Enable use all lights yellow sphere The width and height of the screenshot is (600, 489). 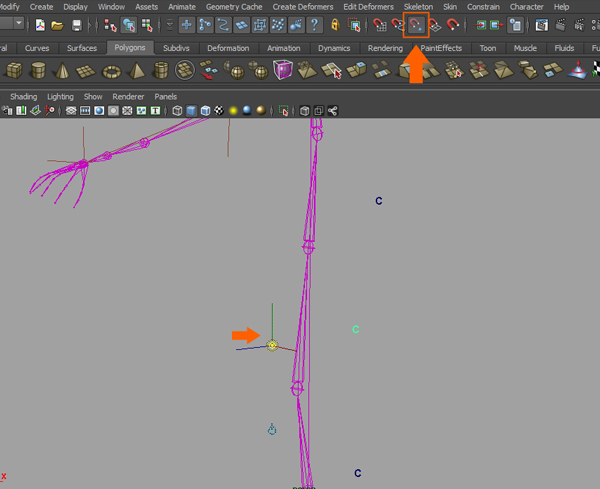[x=233, y=111]
